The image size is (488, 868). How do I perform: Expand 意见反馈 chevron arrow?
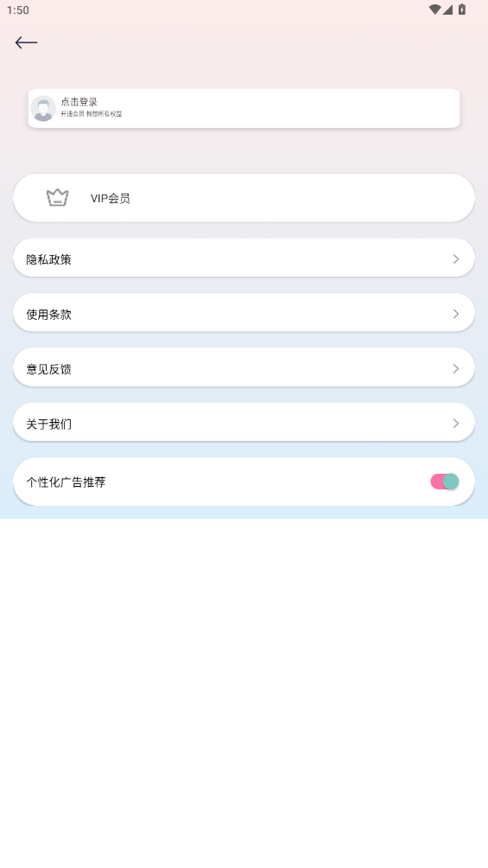pyautogui.click(x=456, y=368)
